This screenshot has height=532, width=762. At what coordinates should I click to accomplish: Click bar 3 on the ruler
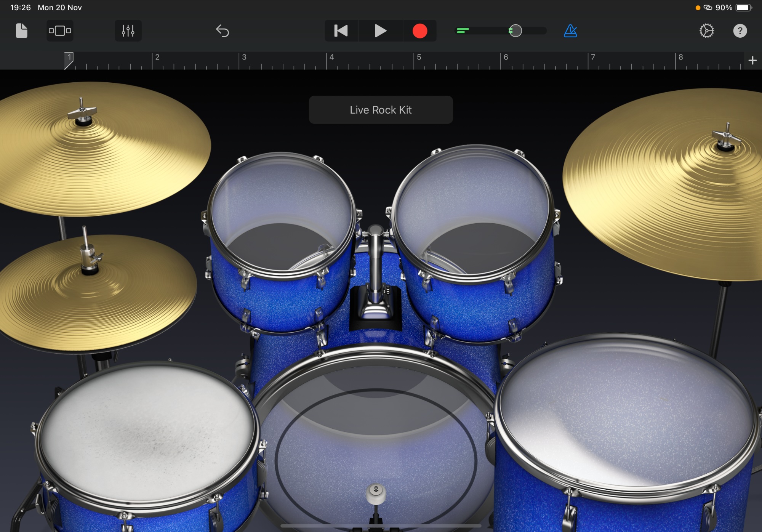coord(244,57)
